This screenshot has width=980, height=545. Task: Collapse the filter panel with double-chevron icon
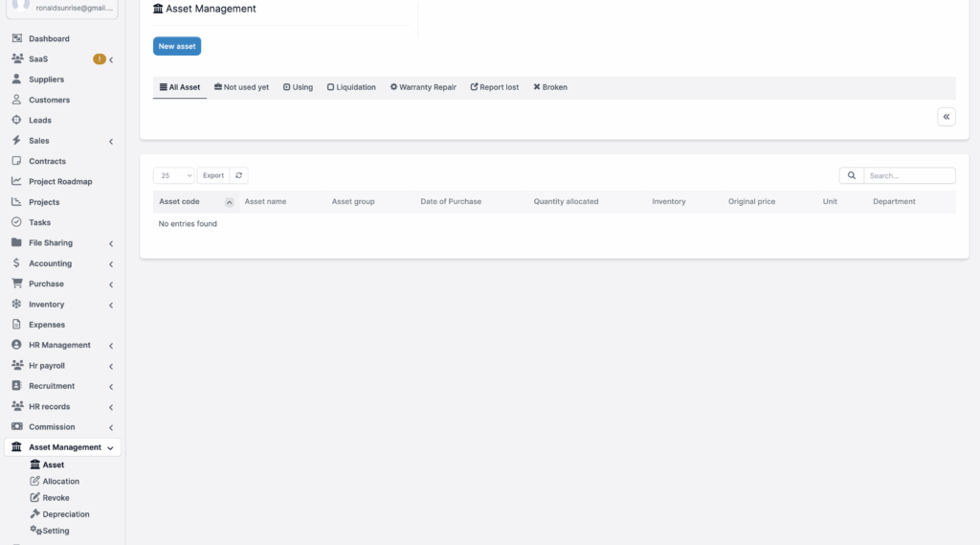click(x=946, y=117)
